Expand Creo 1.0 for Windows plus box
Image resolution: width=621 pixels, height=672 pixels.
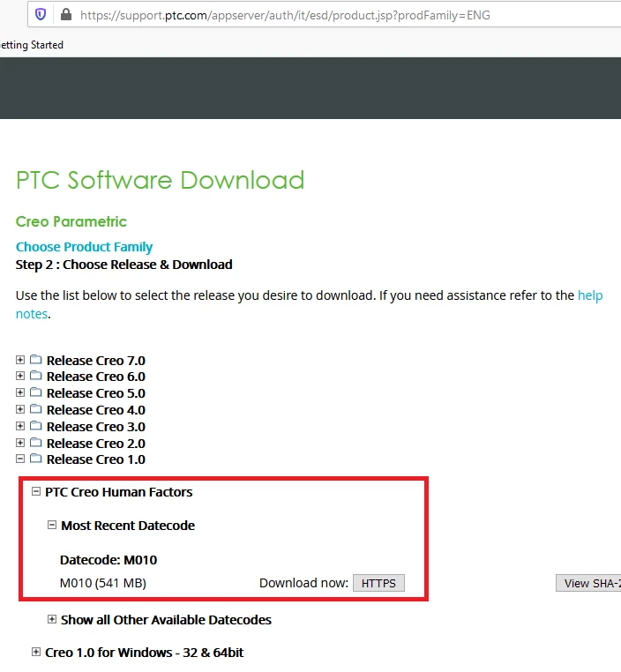click(36, 652)
